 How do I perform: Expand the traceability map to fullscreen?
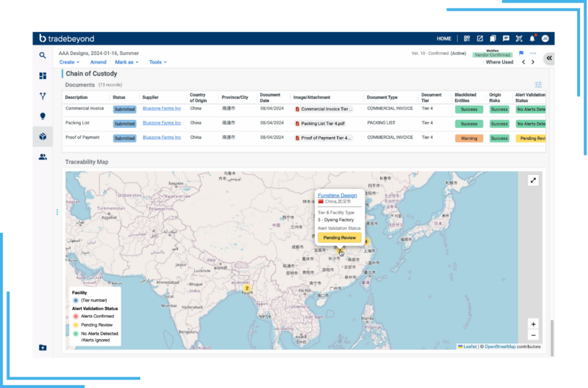pos(533,180)
